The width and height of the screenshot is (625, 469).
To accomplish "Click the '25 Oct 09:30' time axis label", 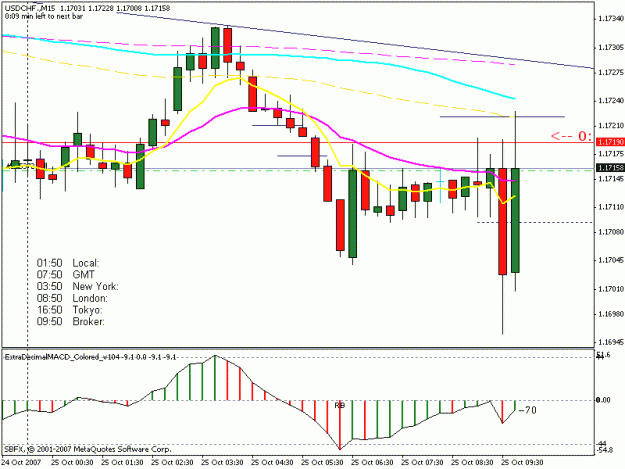I will (523, 463).
